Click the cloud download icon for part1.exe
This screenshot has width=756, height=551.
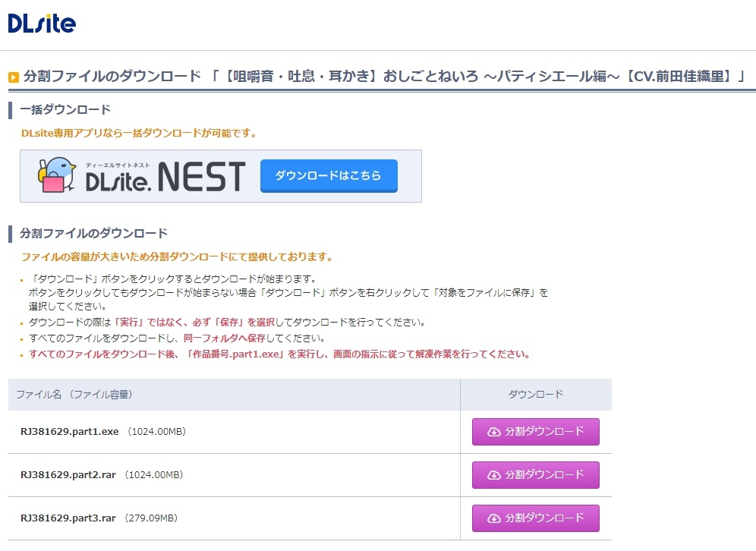click(x=493, y=432)
